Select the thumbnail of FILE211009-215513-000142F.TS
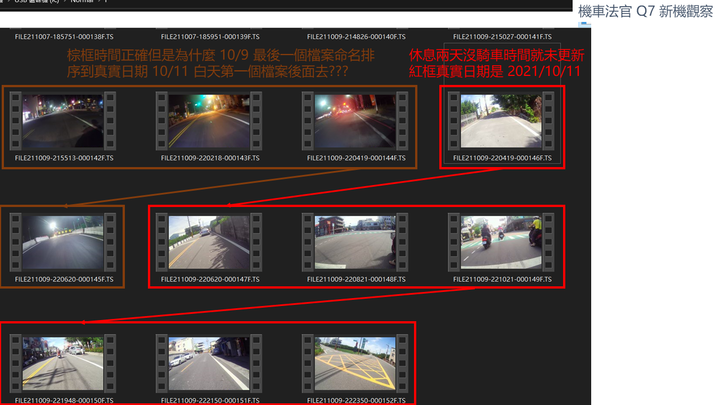The height and width of the screenshot is (405, 720). 63,121
